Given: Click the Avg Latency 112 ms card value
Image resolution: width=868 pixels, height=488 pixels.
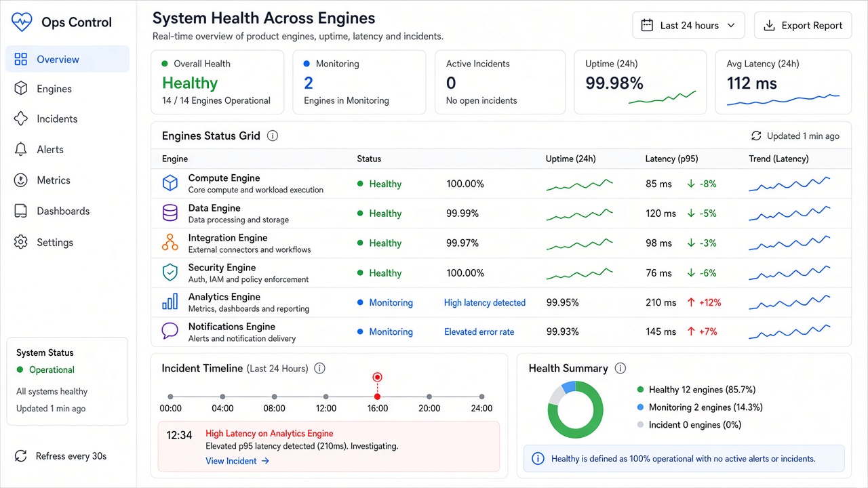Looking at the screenshot, I should (752, 83).
